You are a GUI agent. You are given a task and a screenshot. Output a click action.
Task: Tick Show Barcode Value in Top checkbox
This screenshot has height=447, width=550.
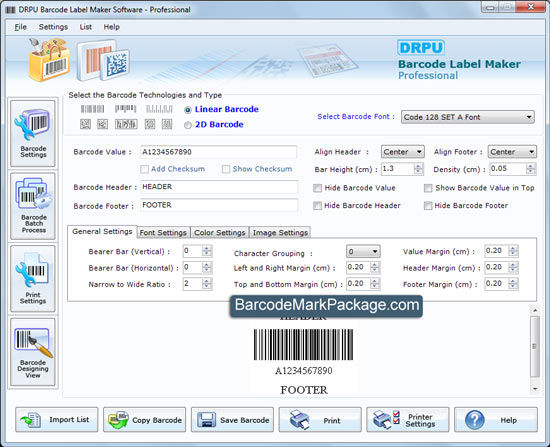[x=428, y=188]
